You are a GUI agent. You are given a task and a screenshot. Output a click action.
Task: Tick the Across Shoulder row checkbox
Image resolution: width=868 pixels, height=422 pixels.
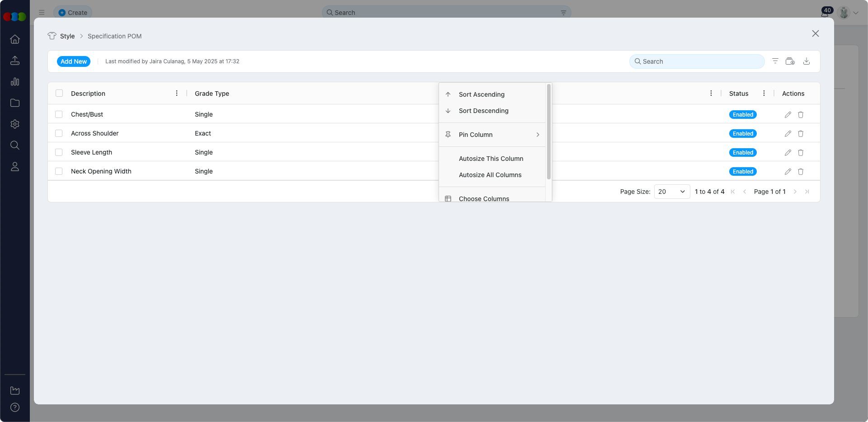59,133
